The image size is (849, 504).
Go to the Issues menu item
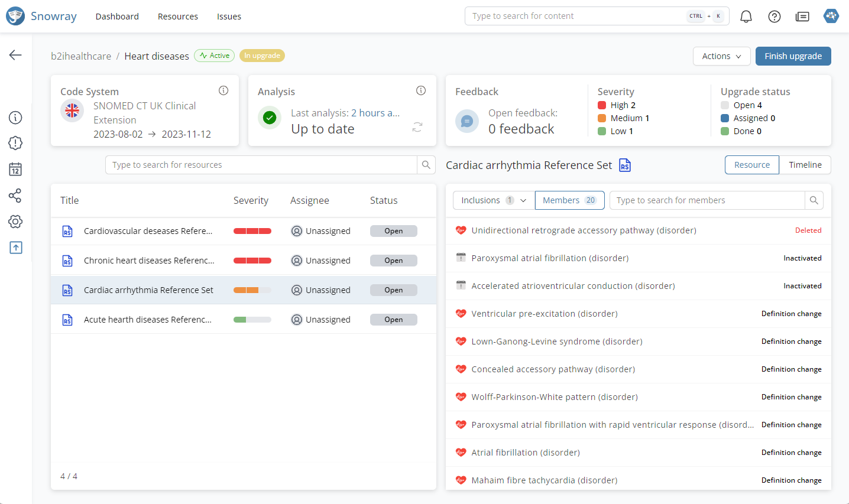pyautogui.click(x=229, y=17)
